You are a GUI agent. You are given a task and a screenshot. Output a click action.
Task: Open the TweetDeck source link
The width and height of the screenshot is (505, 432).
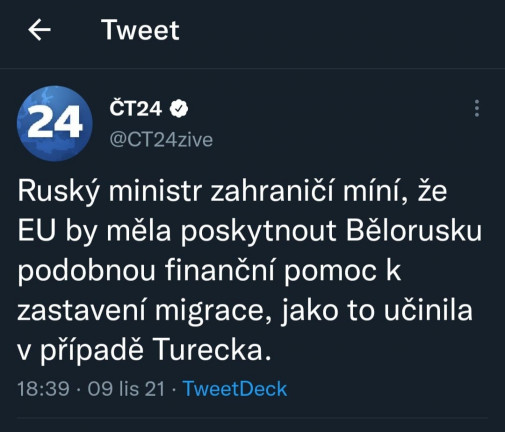point(235,389)
